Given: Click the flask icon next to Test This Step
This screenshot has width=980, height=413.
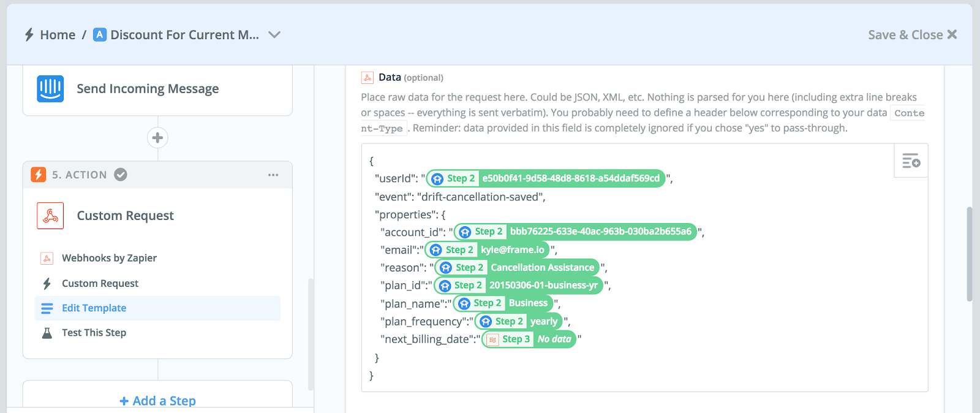Looking at the screenshot, I should (x=47, y=333).
